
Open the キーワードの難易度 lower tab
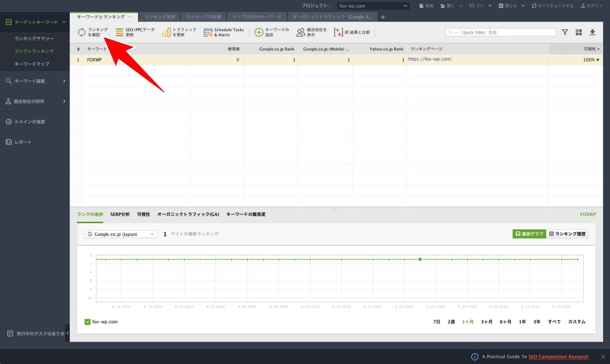pyautogui.click(x=246, y=214)
